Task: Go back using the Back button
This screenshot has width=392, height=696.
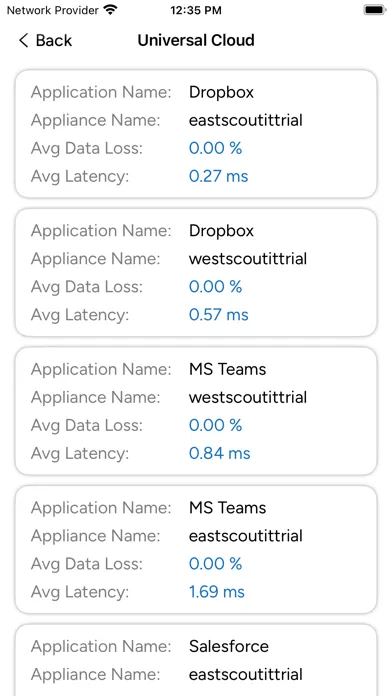Action: [45, 40]
